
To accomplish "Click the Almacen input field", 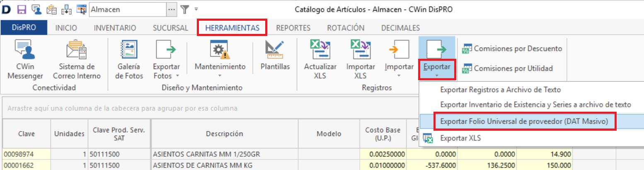I will [128, 9].
